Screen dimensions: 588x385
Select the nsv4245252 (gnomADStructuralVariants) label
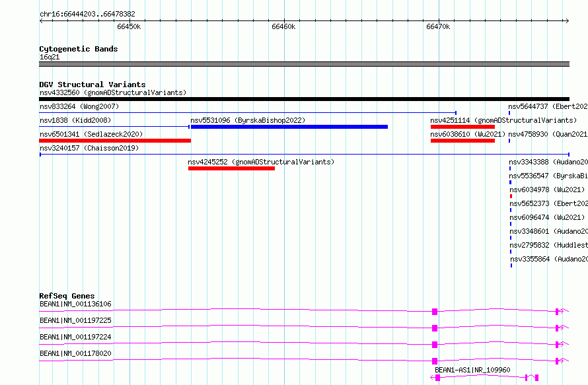point(261,162)
